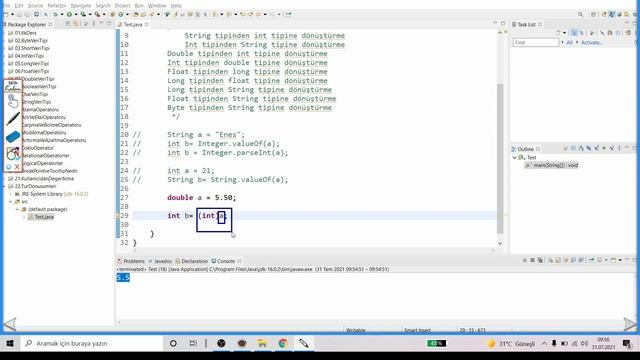
Task: Open Chrome from the taskbar
Action: coord(283,343)
